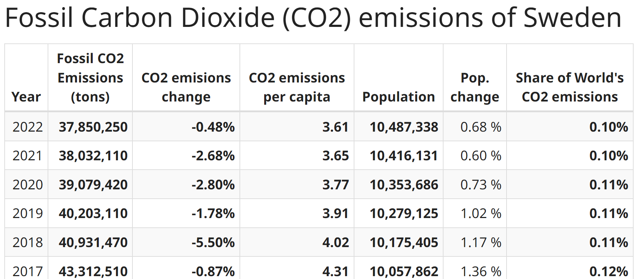The width and height of the screenshot is (644, 279).
Task: Click the 1.36 % population change cell
Action: (x=481, y=271)
